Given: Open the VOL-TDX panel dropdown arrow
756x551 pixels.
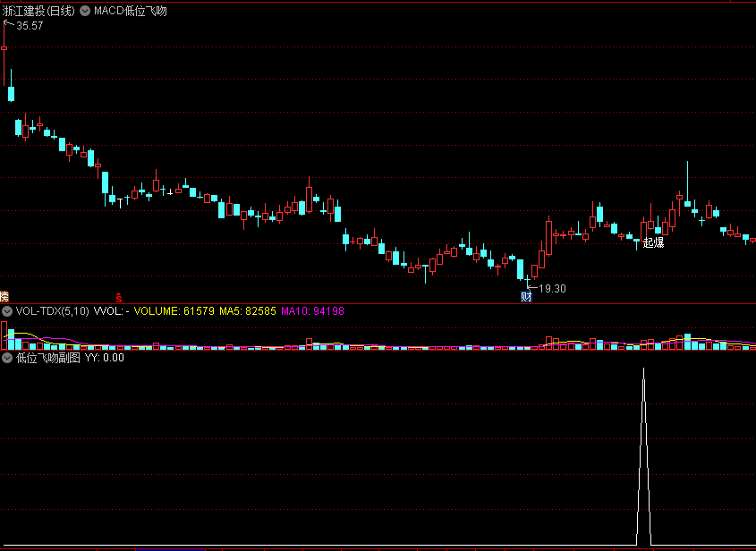Looking at the screenshot, I should pos(7,311).
